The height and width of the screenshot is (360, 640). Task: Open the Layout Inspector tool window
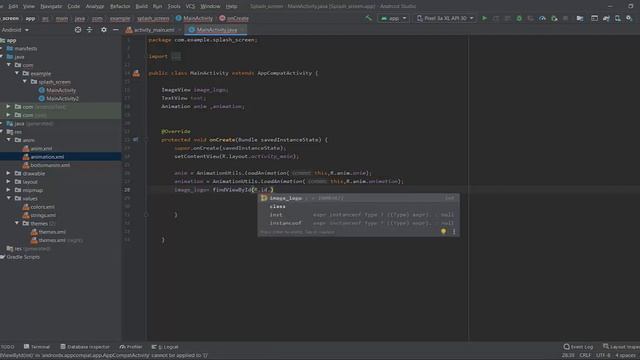621,347
